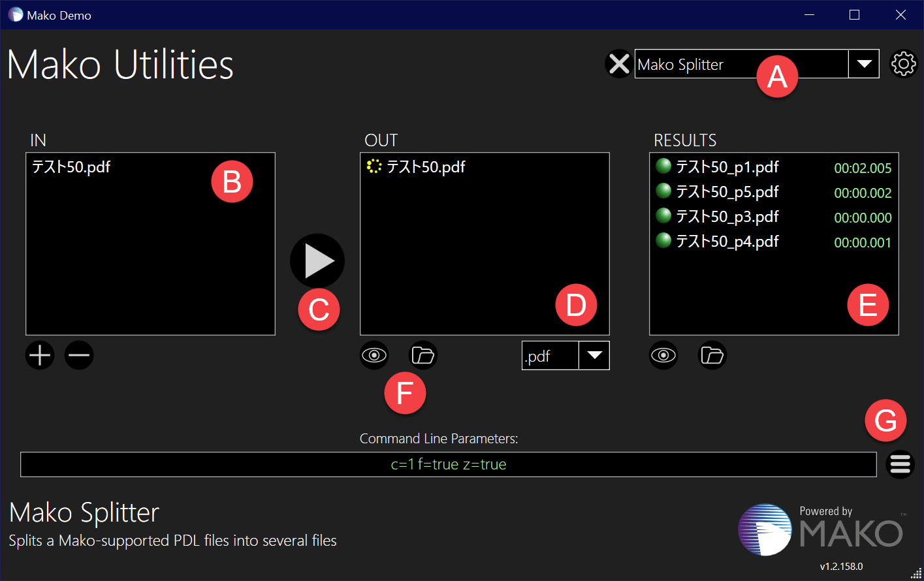Toggle preview eye under RESULTS panel

tap(663, 356)
